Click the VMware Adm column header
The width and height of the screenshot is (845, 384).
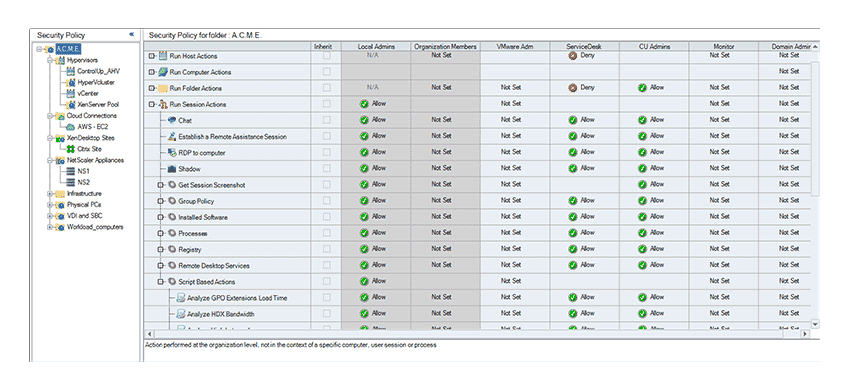515,47
